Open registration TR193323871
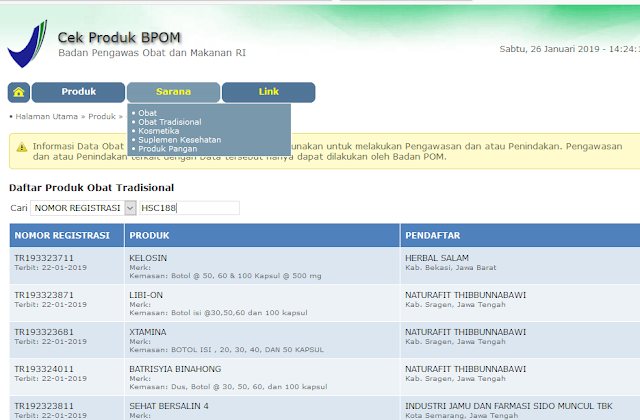 pyautogui.click(x=44, y=295)
